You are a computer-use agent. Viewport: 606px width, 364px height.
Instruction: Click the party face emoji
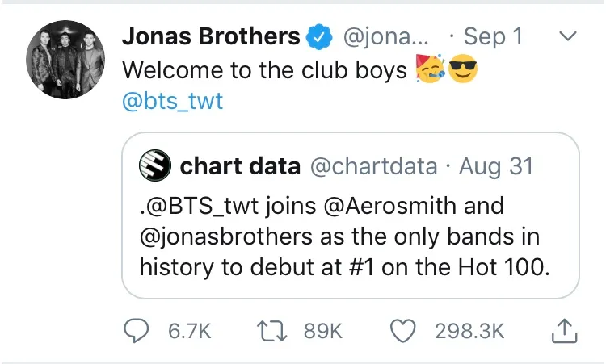428,70
